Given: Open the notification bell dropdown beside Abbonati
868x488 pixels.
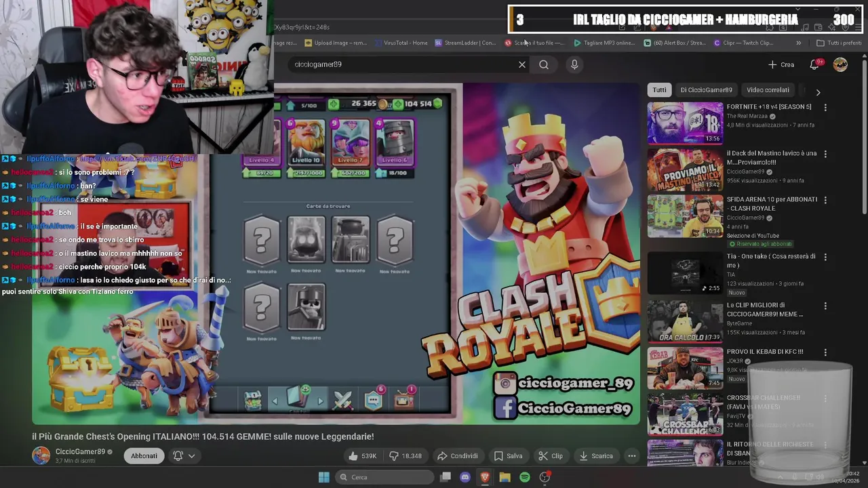Looking at the screenshot, I should pyautogui.click(x=184, y=455).
